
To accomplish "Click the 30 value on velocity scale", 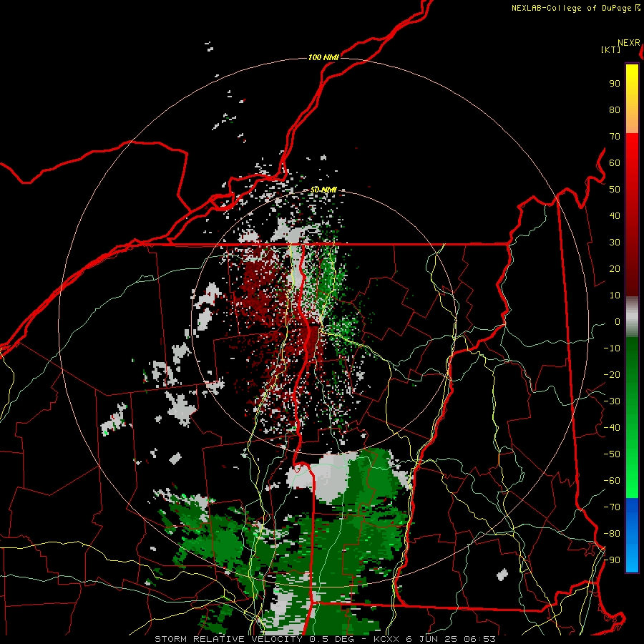I will 615,243.
